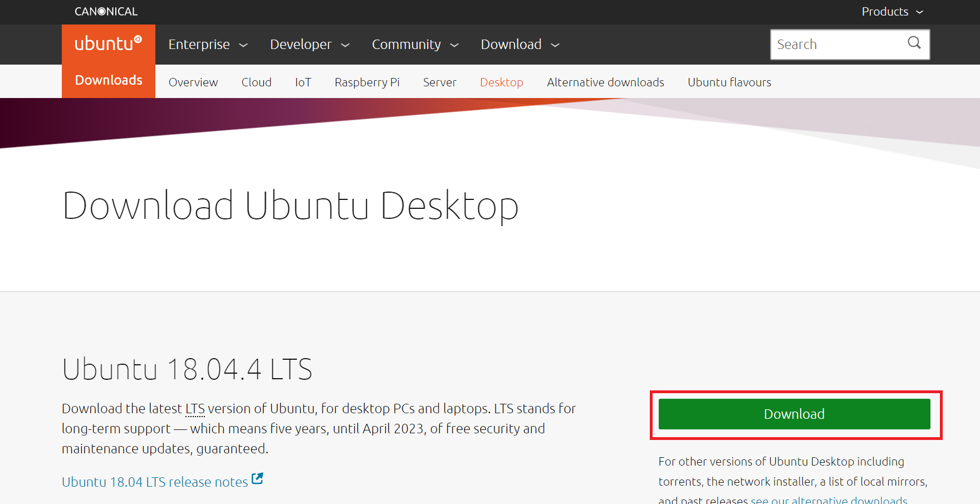This screenshot has height=504, width=980.
Task: Select the Desktop tab
Action: coord(502,82)
